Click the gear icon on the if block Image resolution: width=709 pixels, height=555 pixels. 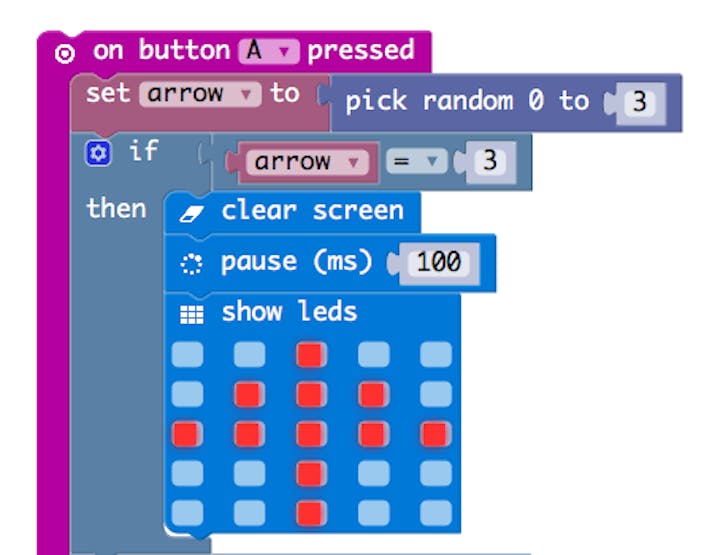pos(98,153)
